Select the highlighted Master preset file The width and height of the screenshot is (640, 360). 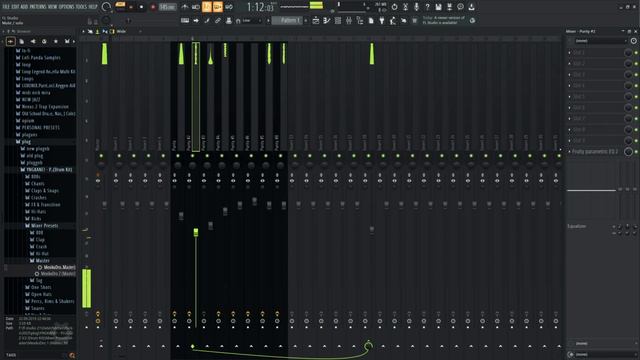pyautogui.click(x=57, y=267)
